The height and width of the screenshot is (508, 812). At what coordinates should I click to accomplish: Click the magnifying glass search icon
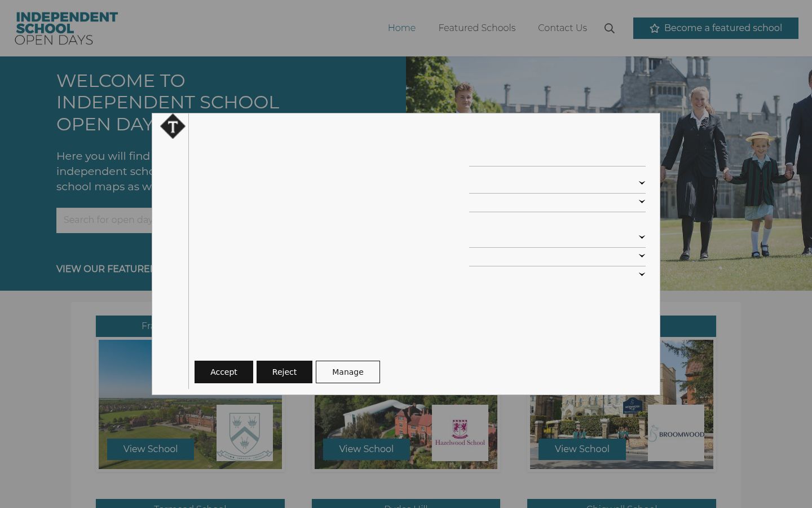point(609,28)
